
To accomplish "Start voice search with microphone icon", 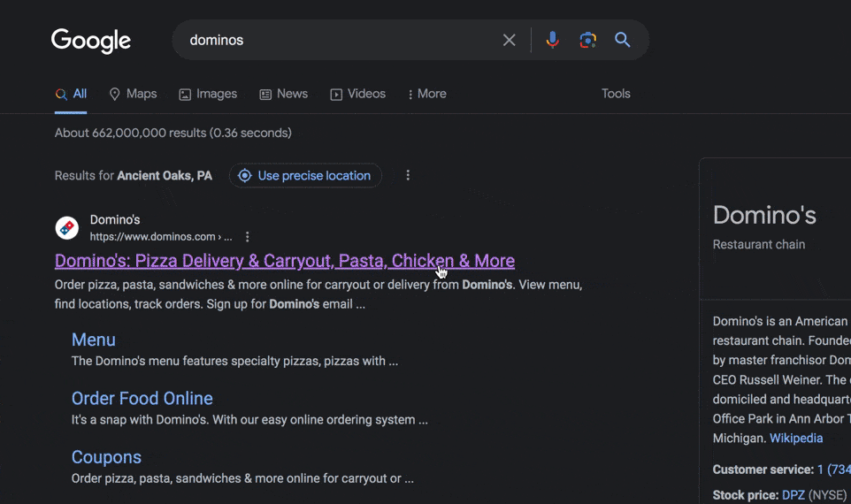I will [553, 40].
